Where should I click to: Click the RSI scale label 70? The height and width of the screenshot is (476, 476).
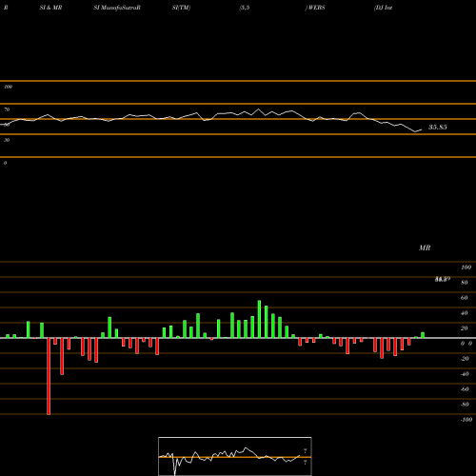pos(7,109)
